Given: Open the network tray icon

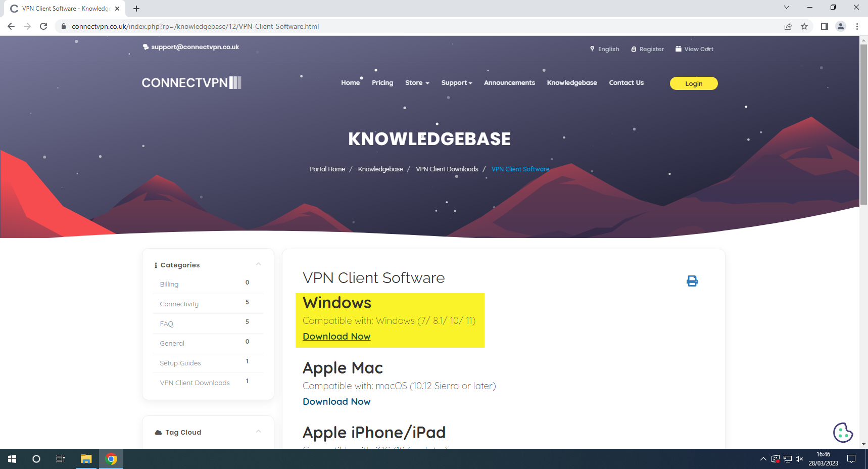Looking at the screenshot, I should click(787, 459).
